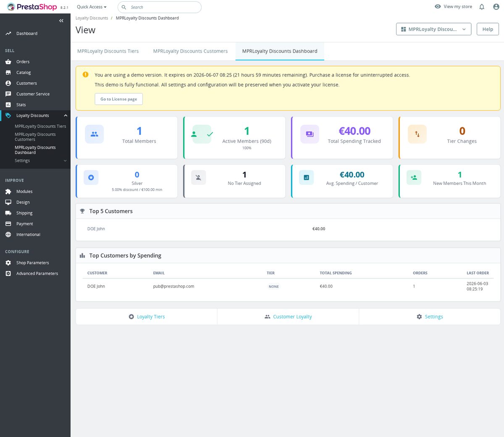This screenshot has height=437, width=504.
Task: Open the Quick Access dropdown
Action: coord(92,7)
